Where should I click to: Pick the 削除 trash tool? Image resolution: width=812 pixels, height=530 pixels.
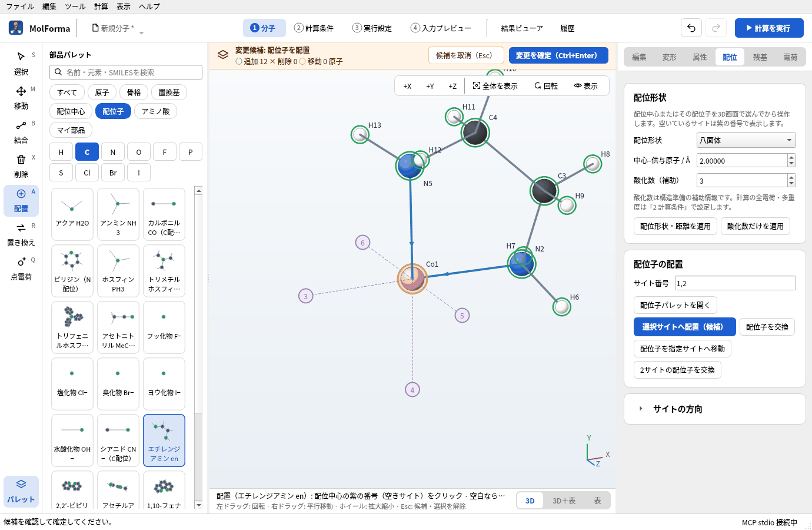tap(21, 166)
